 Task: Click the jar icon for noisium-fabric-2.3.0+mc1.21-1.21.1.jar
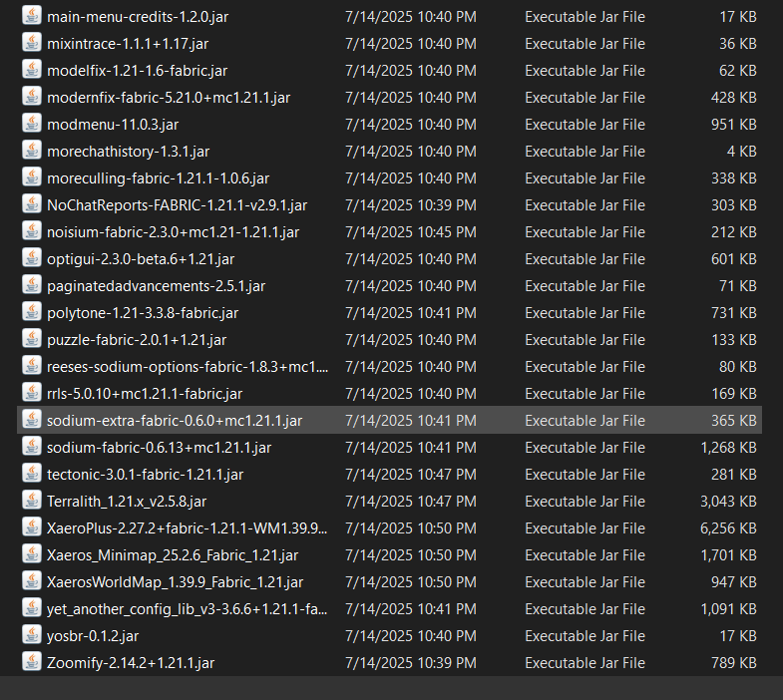click(x=32, y=231)
